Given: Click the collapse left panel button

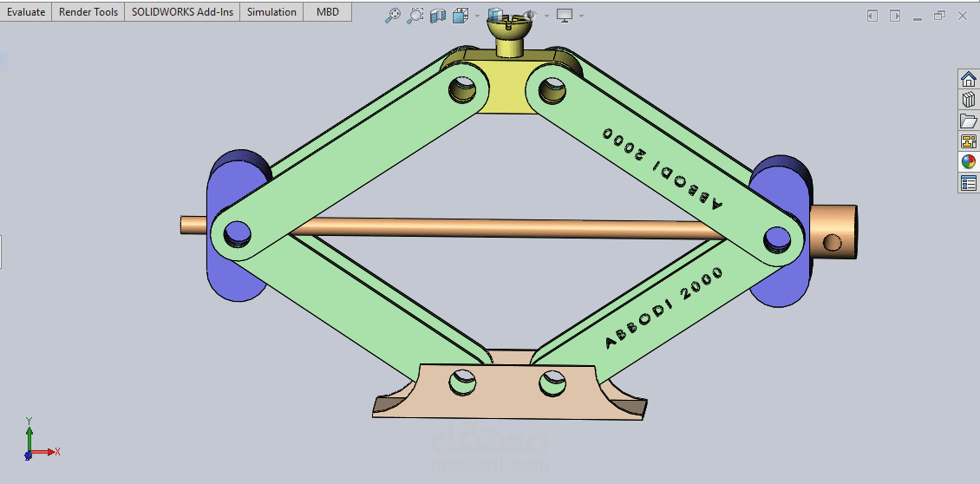Looking at the screenshot, I should (872, 16).
